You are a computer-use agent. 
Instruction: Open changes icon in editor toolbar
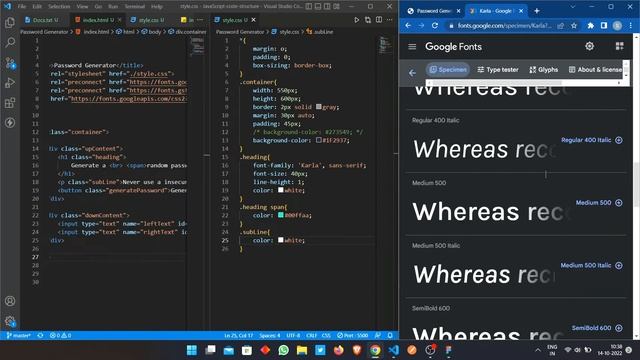368,20
